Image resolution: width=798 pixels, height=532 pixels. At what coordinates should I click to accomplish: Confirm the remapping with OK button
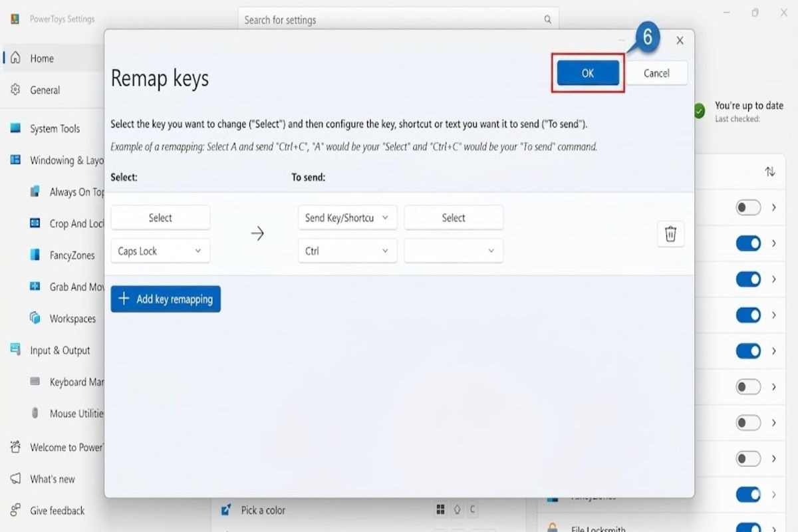tap(588, 73)
